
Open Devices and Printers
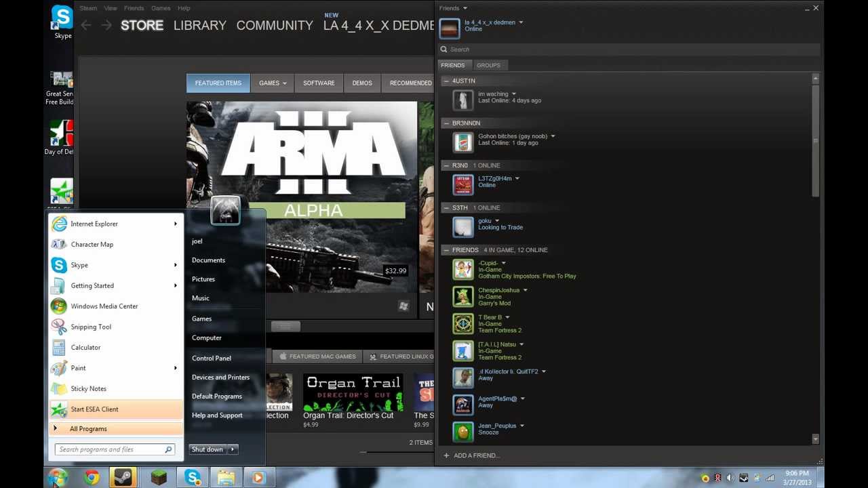[x=220, y=378]
